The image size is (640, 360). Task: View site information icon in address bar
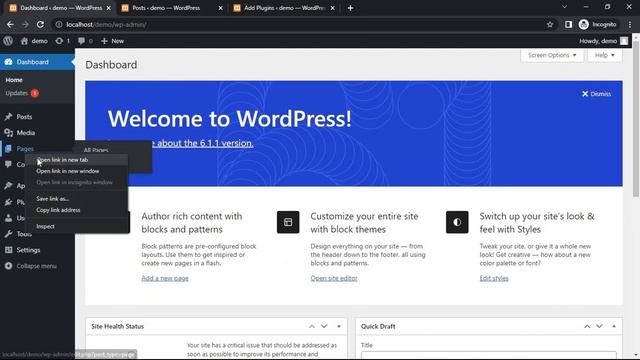click(59, 24)
